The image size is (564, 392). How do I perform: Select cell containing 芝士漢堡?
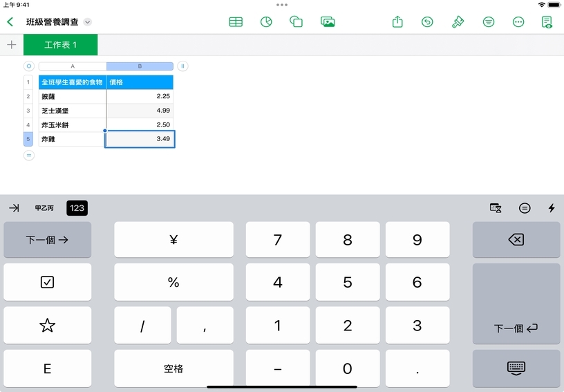(72, 111)
